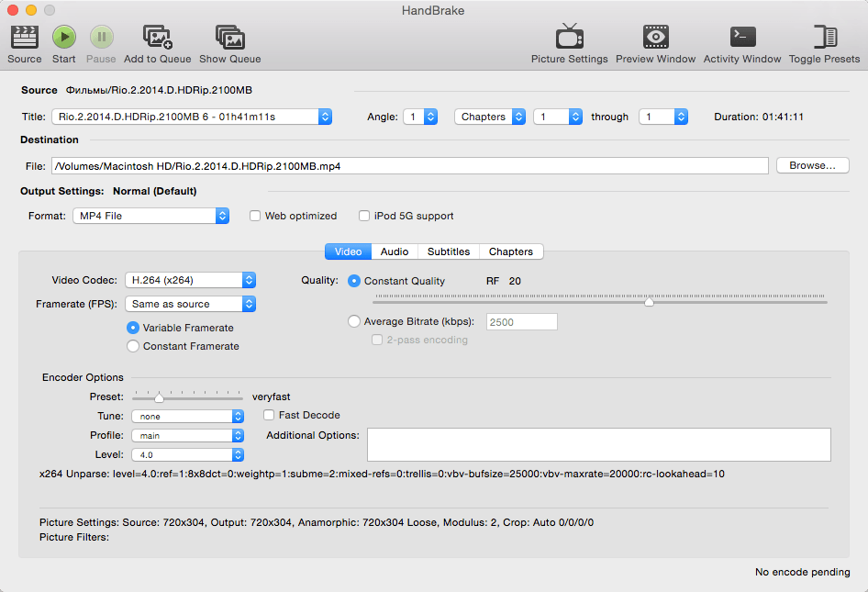
Task: Open the Activity Window terminal icon
Action: (742, 37)
